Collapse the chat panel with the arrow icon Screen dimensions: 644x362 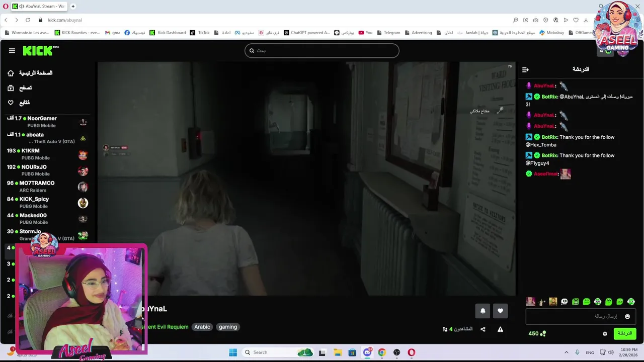click(x=525, y=70)
